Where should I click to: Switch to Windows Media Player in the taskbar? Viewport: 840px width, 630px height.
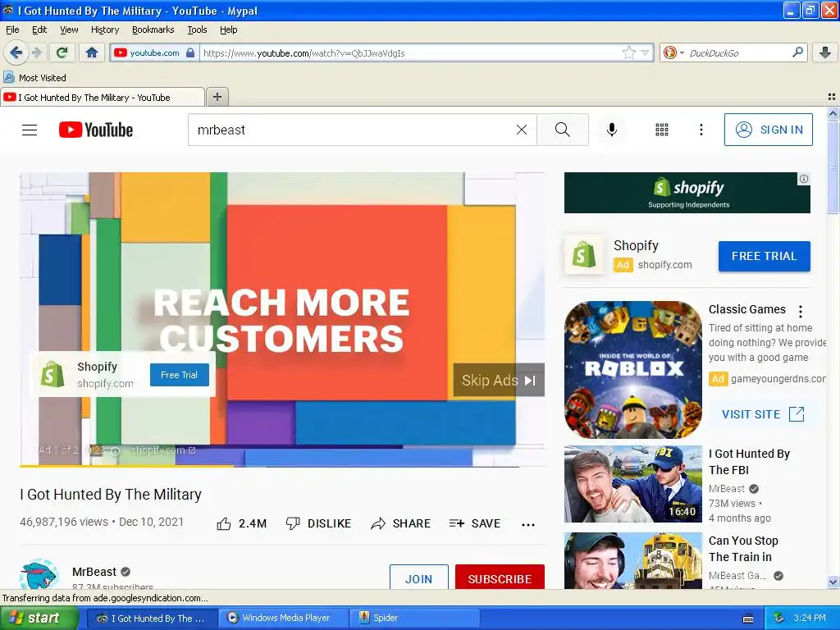click(x=284, y=618)
